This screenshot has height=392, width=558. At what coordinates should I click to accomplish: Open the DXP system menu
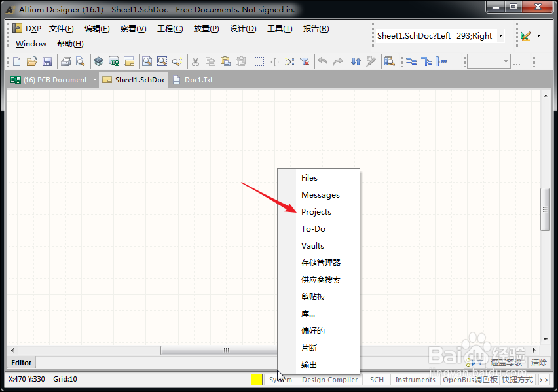pos(27,28)
